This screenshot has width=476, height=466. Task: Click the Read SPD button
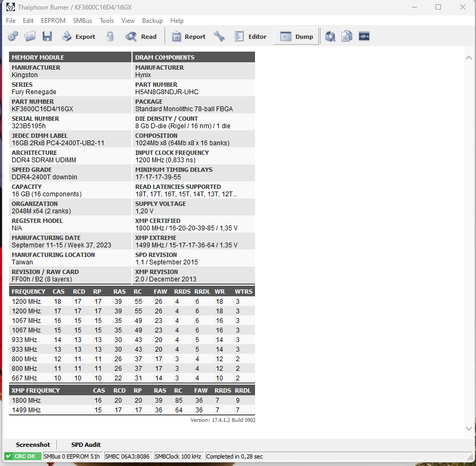pos(141,36)
